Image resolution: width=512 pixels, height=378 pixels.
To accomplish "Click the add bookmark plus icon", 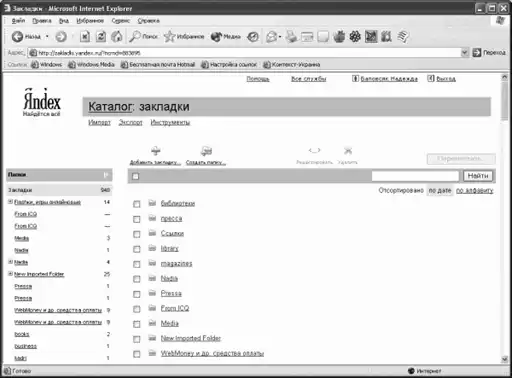I will (156, 151).
